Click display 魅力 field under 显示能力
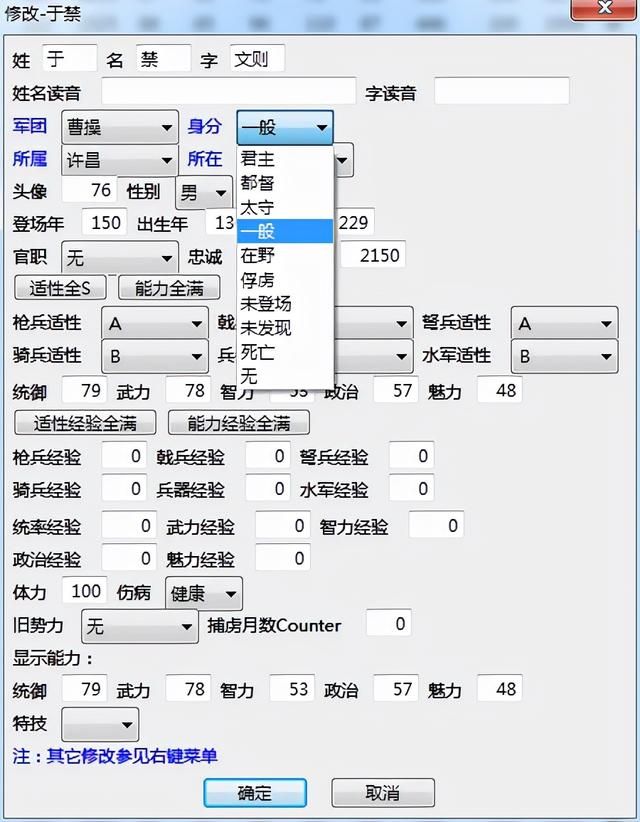The image size is (640, 822). 500,688
